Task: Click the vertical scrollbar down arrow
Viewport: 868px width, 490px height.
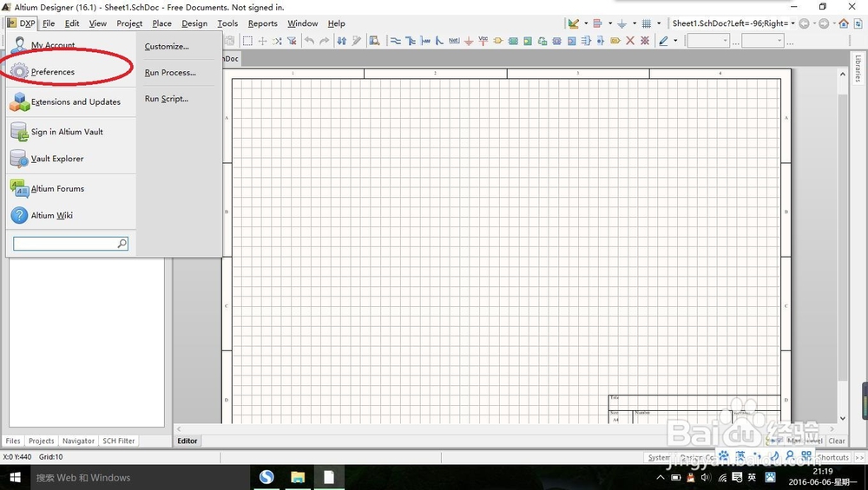Action: tap(843, 418)
